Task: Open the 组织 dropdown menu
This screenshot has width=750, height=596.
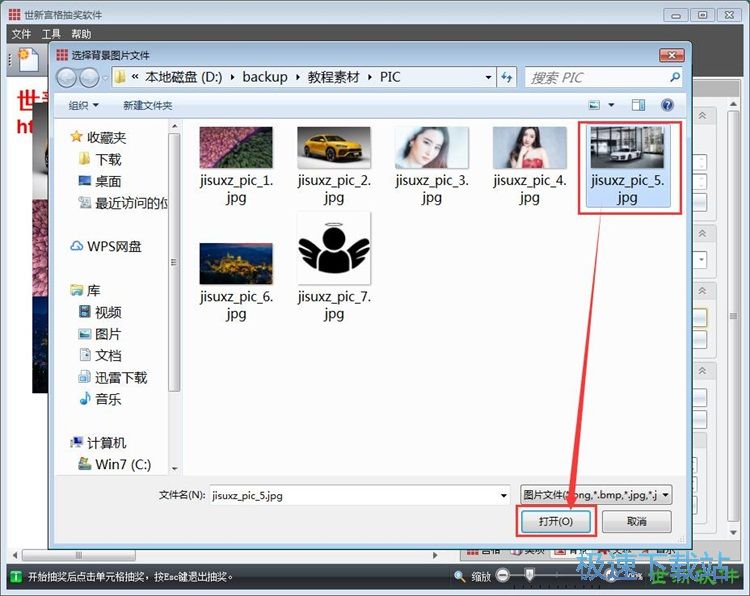Action: pyautogui.click(x=83, y=105)
